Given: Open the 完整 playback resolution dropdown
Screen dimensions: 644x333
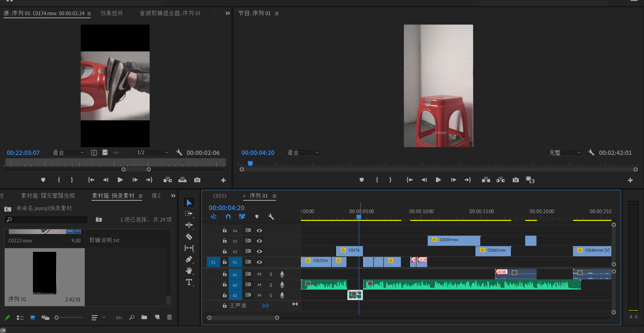Looking at the screenshot, I should pyautogui.click(x=565, y=153).
